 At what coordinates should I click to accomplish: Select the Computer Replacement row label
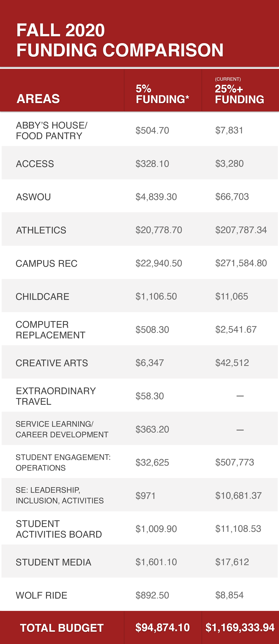tap(51, 330)
